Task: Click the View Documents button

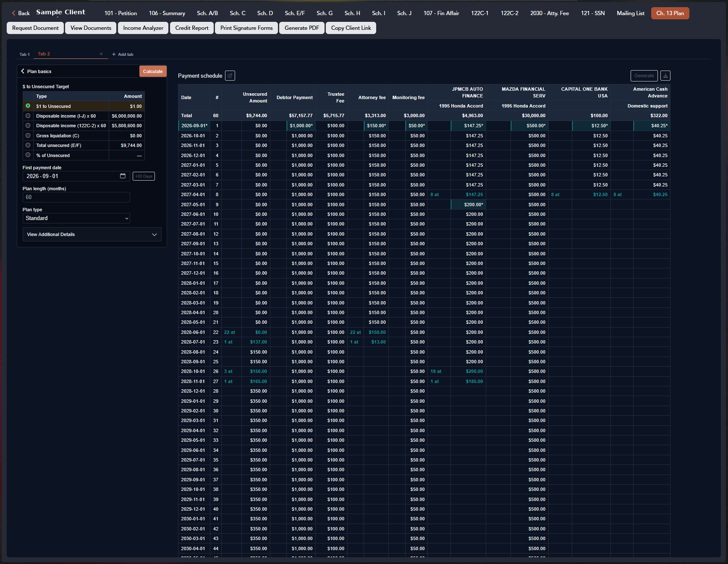Action: [91, 28]
